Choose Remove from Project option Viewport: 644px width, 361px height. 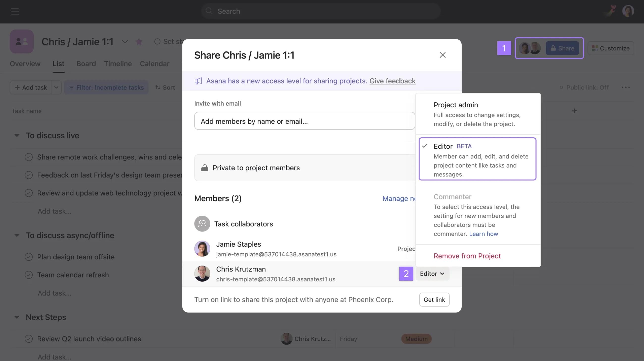click(x=467, y=256)
